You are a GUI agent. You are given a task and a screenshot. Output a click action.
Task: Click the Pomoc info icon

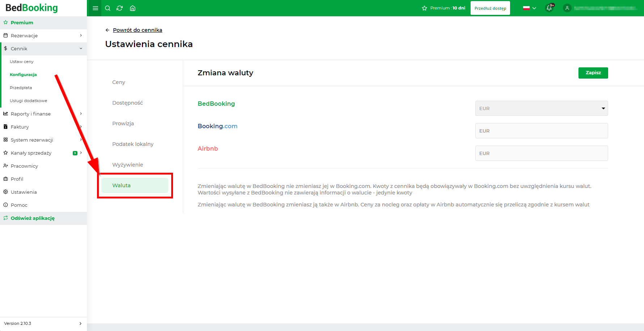5,205
